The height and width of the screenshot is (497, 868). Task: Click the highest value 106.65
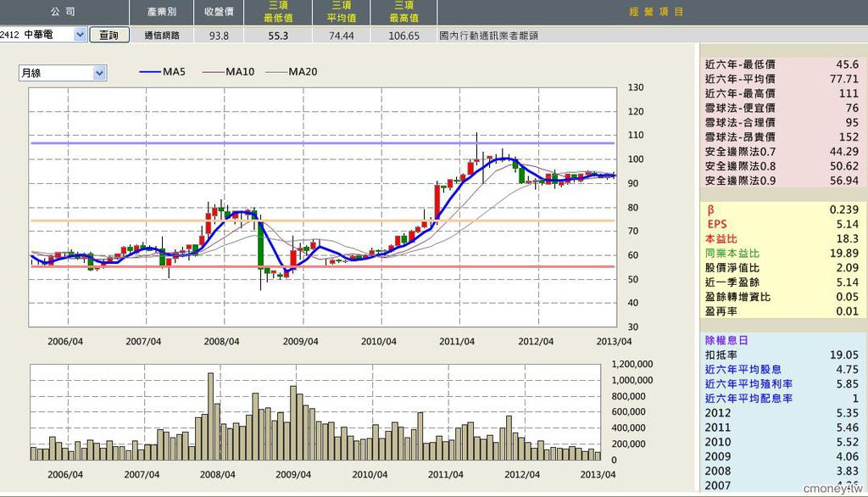pos(403,36)
